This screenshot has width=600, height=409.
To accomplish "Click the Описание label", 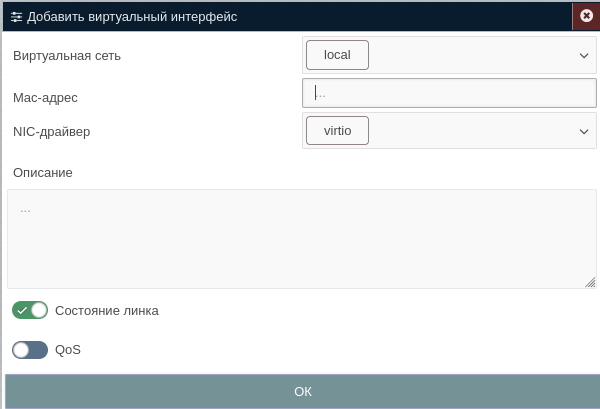I will pos(43,173).
